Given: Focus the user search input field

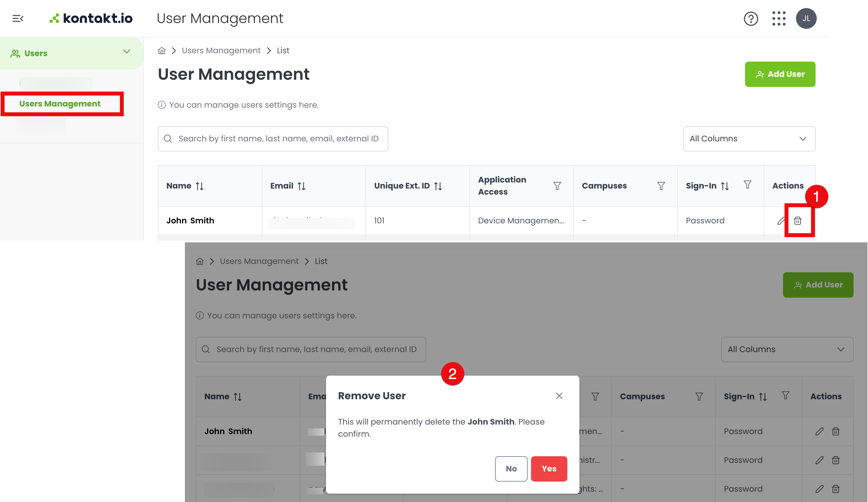Looking at the screenshot, I should click(x=272, y=139).
